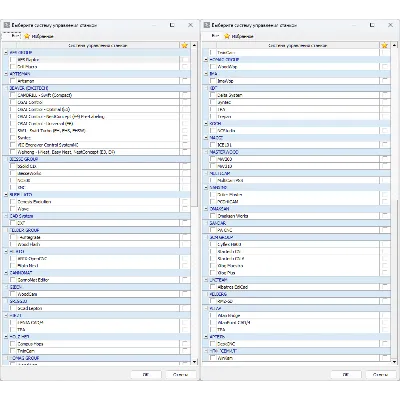Collapse the FELDER GROUP node

point(6,230)
